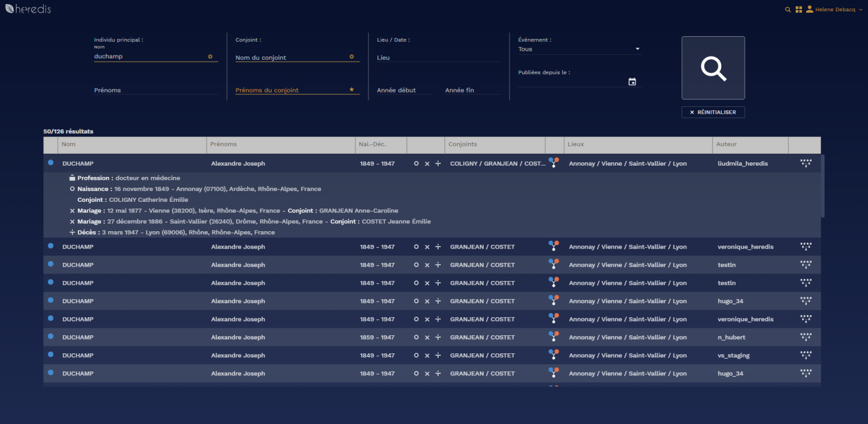Click the Heredis logo
The width and height of the screenshot is (868, 424).
(28, 9)
